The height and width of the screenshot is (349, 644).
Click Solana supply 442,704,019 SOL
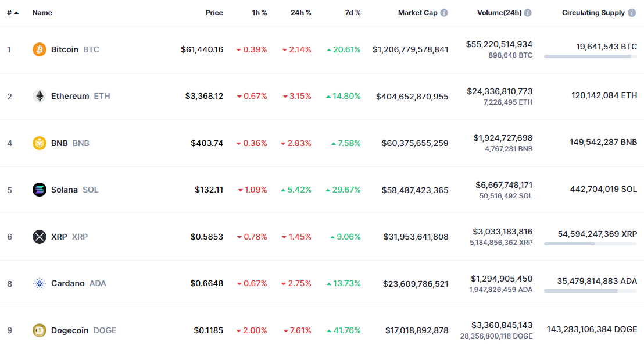click(603, 189)
